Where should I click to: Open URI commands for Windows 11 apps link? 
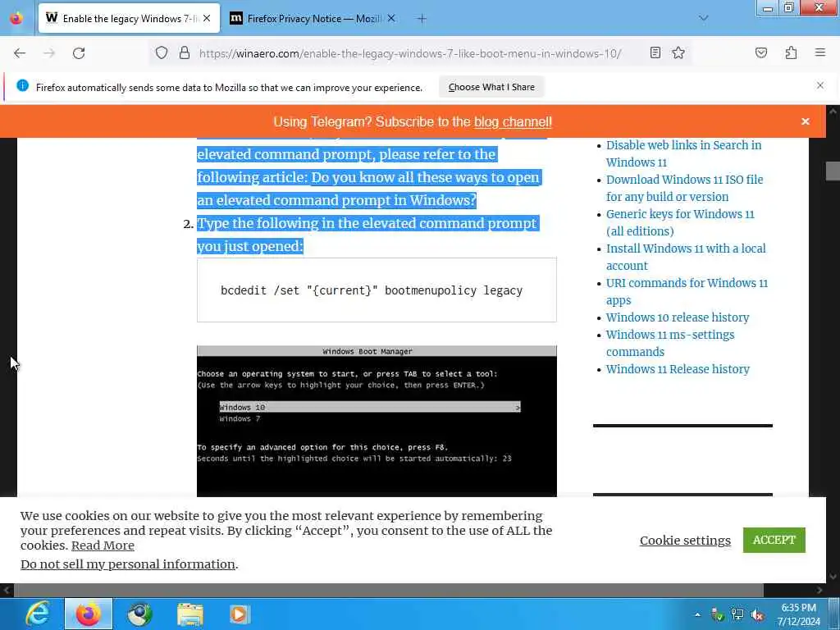(x=687, y=291)
